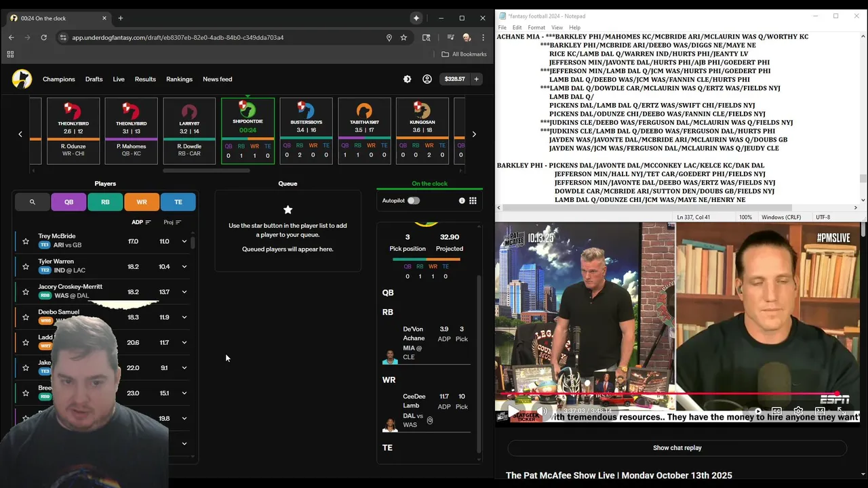
Task: Star Trey McBride to add to queue
Action: (x=26, y=241)
